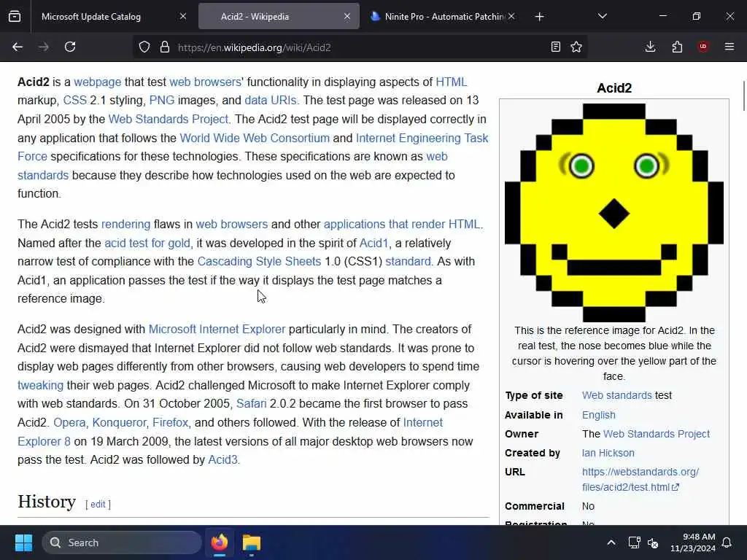The image size is (747, 560).
Task: Open 'English' link in infobox
Action: [x=599, y=415]
